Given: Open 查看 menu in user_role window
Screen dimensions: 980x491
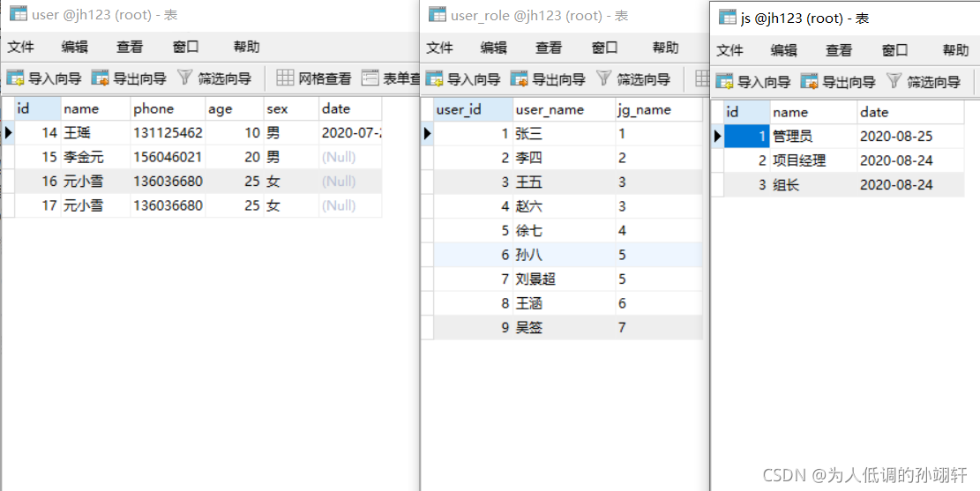Looking at the screenshot, I should tap(549, 48).
